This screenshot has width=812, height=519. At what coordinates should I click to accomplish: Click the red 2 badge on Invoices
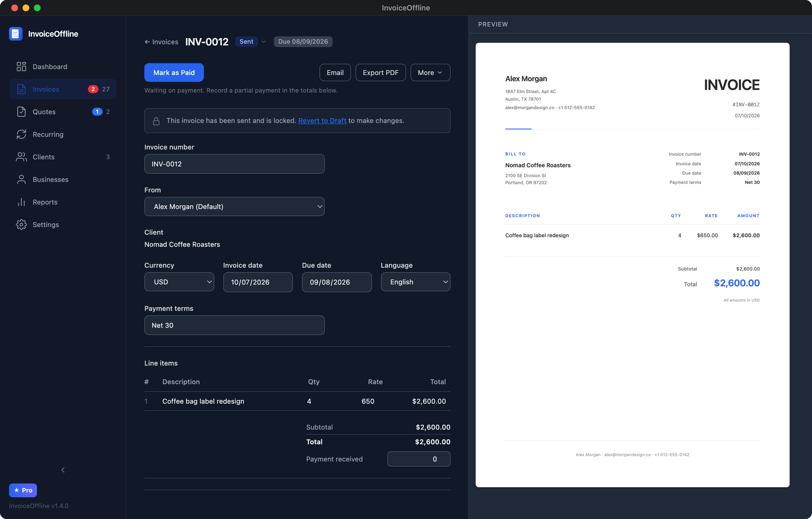[93, 89]
